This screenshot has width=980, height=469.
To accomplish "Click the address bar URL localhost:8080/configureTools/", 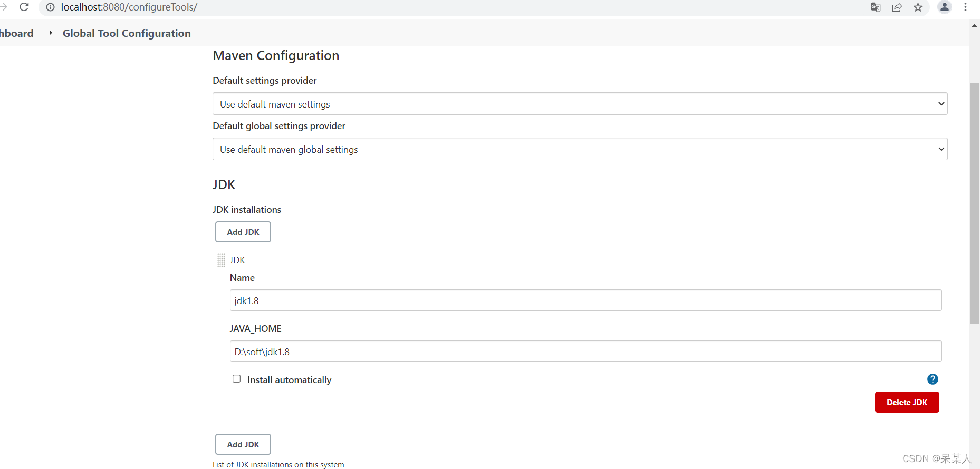I will pos(129,7).
